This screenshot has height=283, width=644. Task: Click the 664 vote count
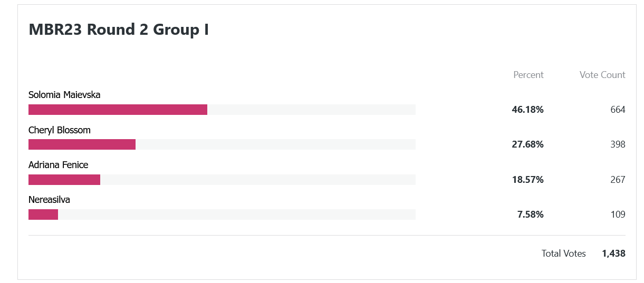[x=618, y=110]
